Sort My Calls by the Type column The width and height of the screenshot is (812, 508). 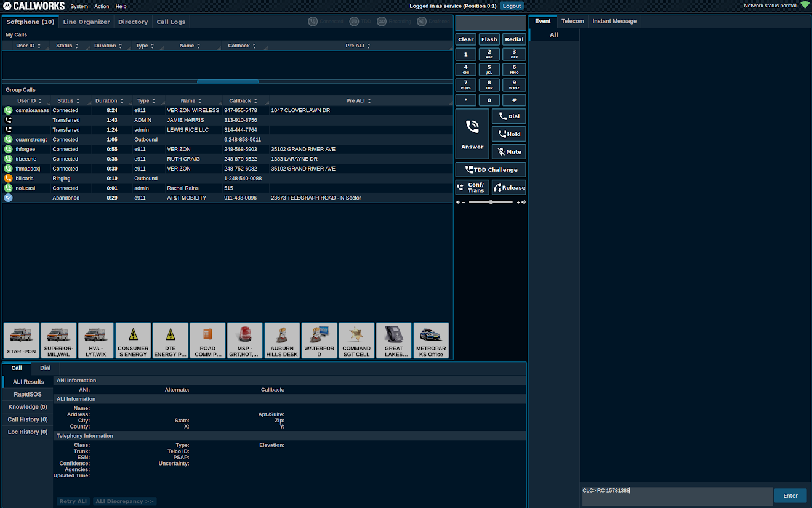coord(145,46)
